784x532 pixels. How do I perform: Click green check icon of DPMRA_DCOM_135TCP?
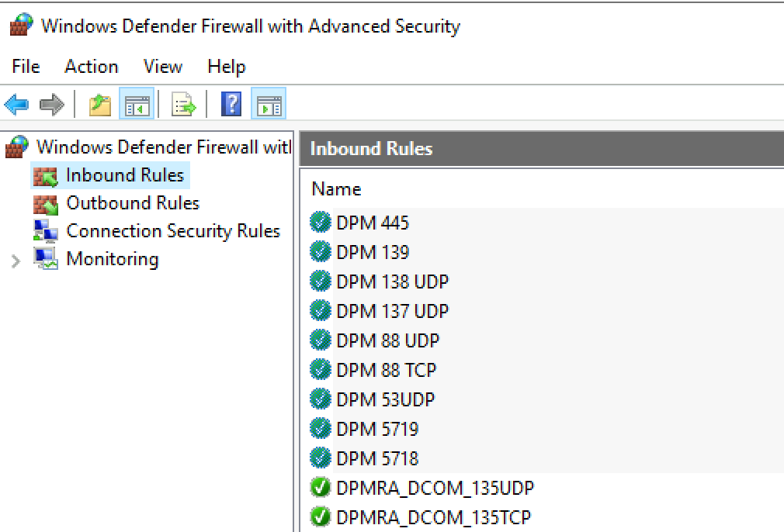click(x=320, y=517)
